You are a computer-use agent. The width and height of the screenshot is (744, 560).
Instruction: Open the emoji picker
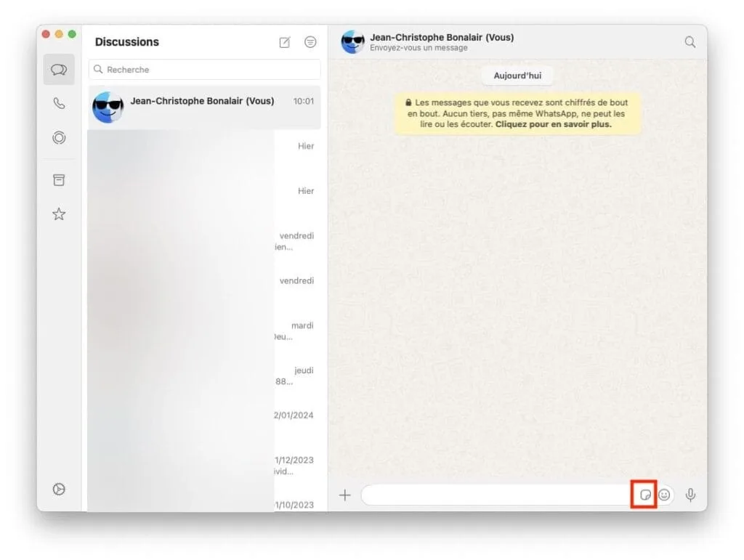click(x=666, y=495)
